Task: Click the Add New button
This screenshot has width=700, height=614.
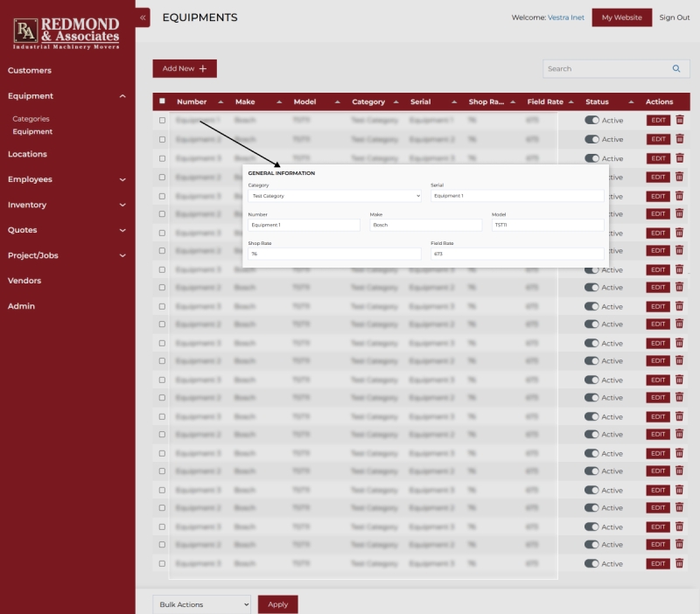Action: (x=185, y=68)
